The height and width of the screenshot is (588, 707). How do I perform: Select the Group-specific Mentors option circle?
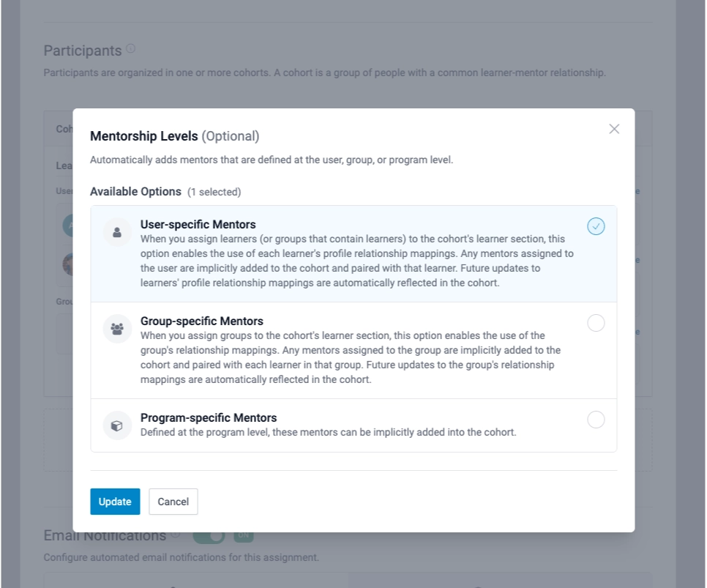pos(596,323)
